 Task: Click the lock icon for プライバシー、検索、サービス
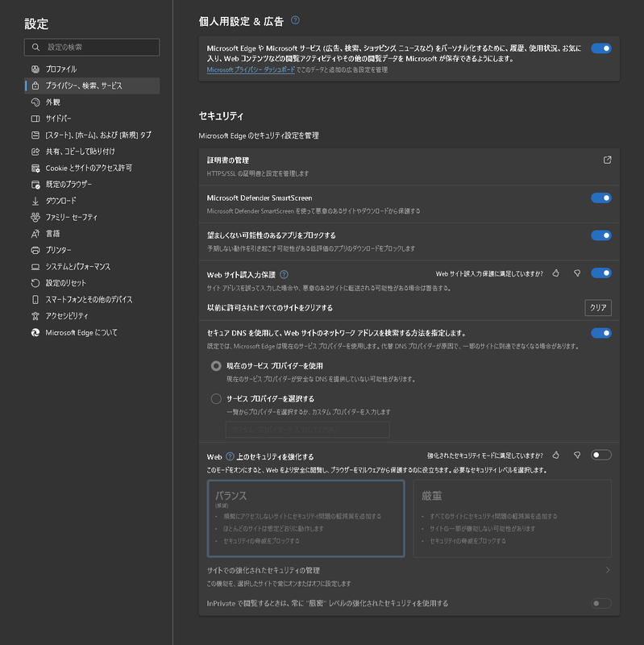point(35,85)
